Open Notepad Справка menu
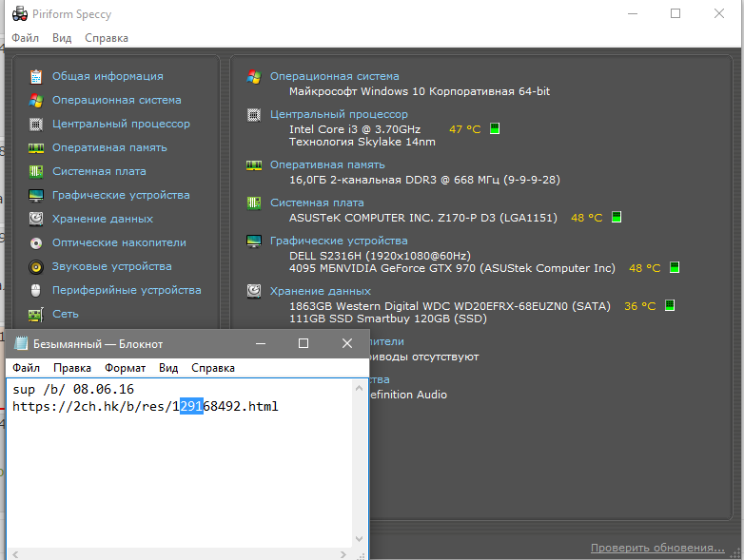Viewport: 744px width, 560px height. tap(213, 368)
